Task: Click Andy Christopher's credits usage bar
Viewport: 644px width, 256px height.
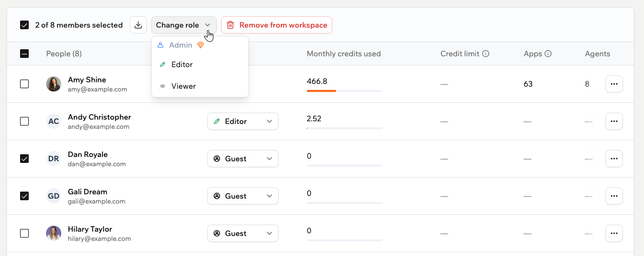Action: pyautogui.click(x=345, y=128)
